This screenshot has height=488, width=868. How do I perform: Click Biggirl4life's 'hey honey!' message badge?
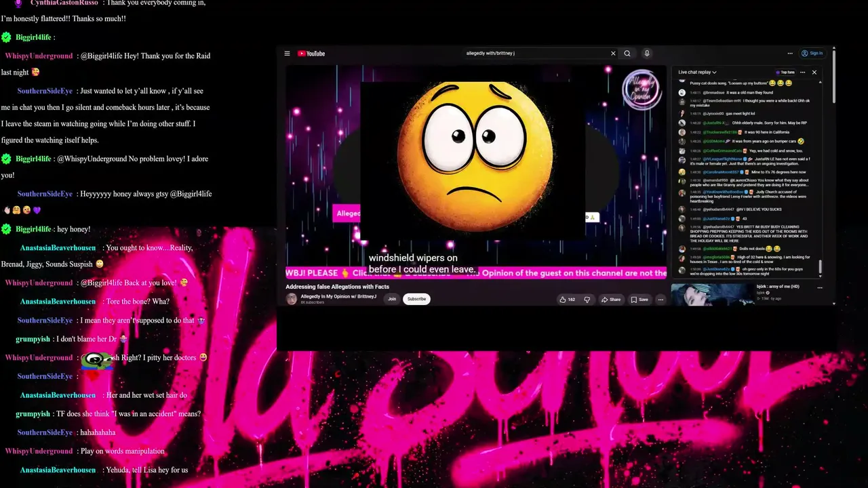pyautogui.click(x=6, y=229)
